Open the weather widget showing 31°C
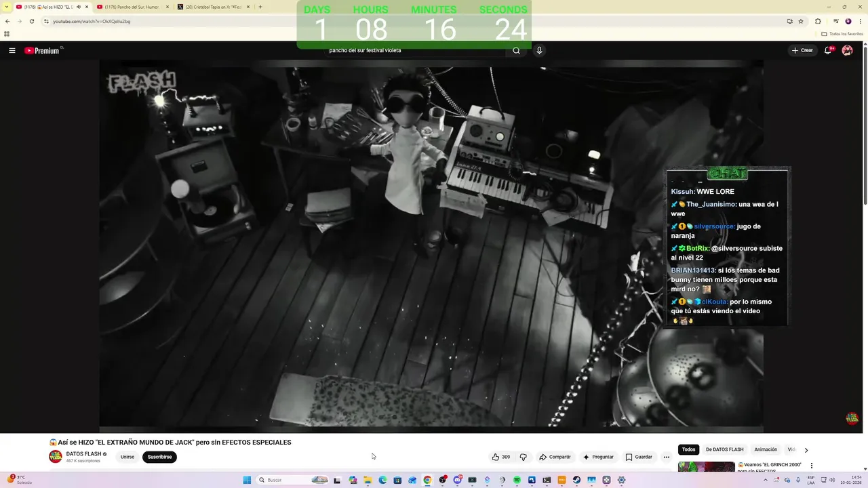The width and height of the screenshot is (868, 488). tap(20, 480)
